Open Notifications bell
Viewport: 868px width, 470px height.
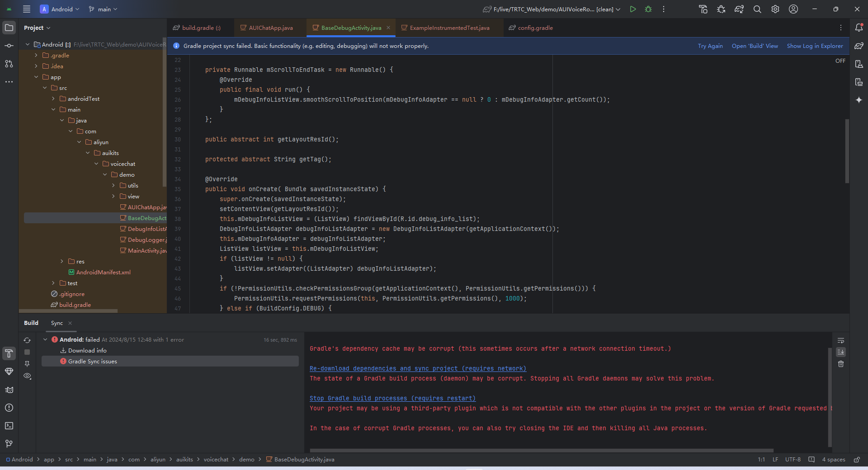pos(859,28)
